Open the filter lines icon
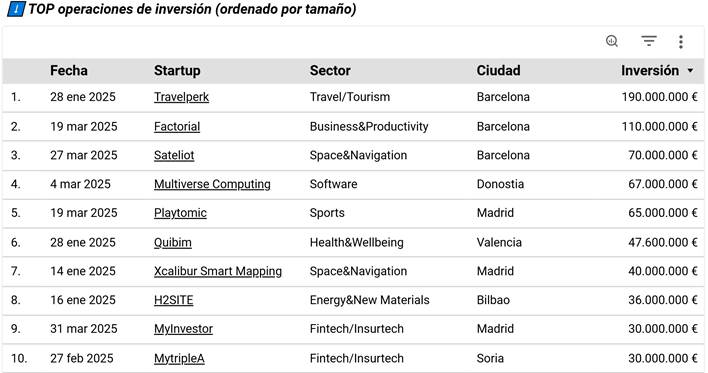Viewport: 708px width, 373px height. (x=649, y=41)
